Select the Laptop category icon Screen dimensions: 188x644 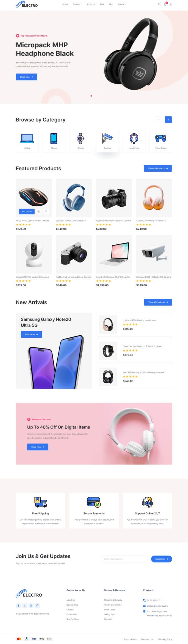click(27, 138)
